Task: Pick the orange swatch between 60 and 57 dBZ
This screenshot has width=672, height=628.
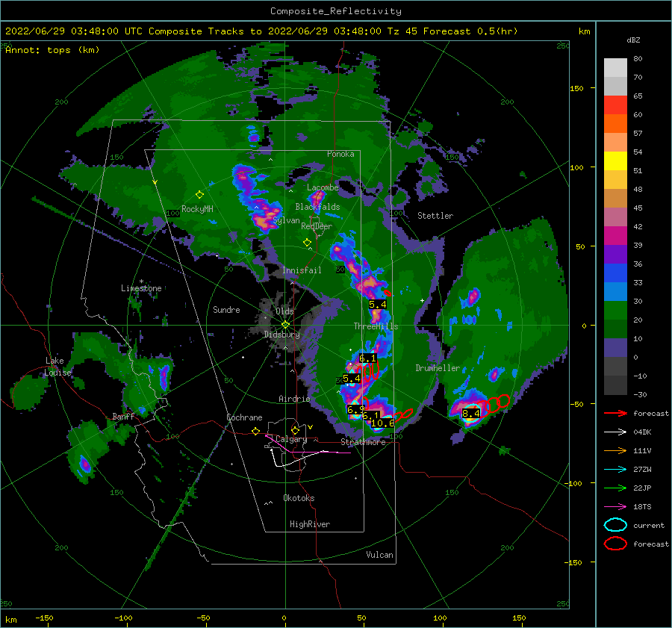Action: pyautogui.click(x=615, y=123)
